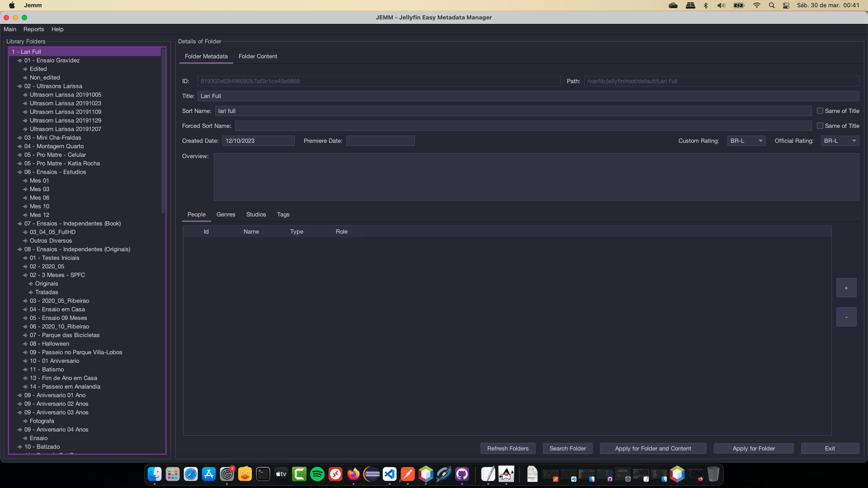The height and width of the screenshot is (488, 868).
Task: Click the Apply for Folder button
Action: tap(754, 449)
